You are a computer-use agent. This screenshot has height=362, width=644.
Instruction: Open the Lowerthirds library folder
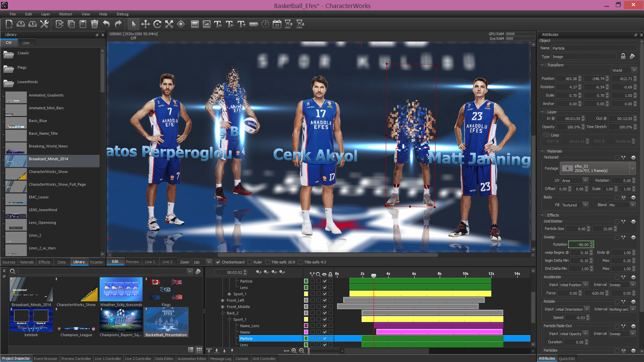coord(28,82)
